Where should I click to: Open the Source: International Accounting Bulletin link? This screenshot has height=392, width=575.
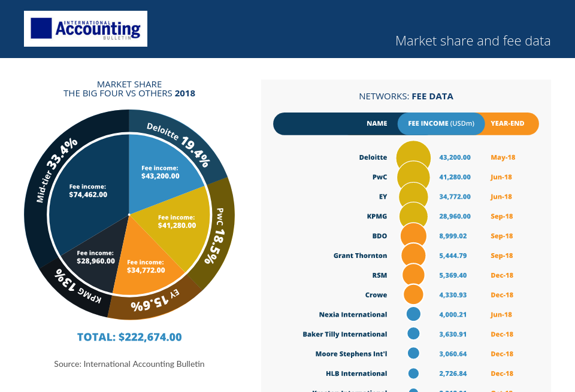pos(129,364)
